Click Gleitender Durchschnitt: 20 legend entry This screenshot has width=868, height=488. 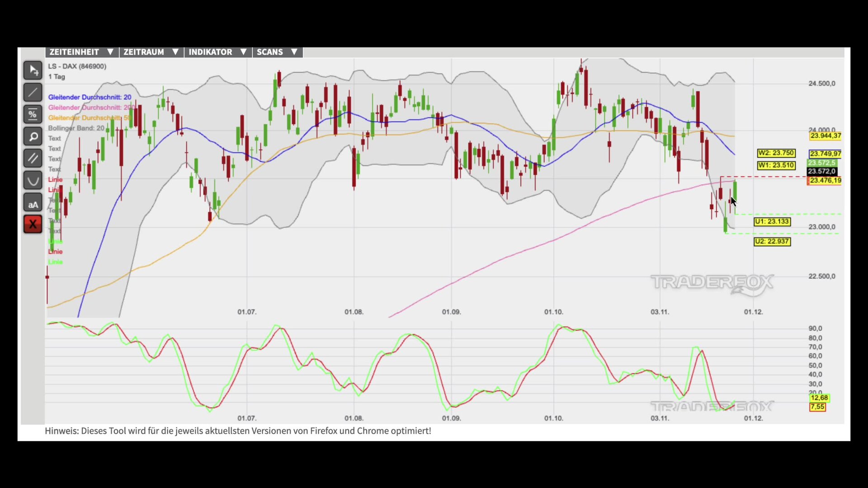tap(90, 97)
